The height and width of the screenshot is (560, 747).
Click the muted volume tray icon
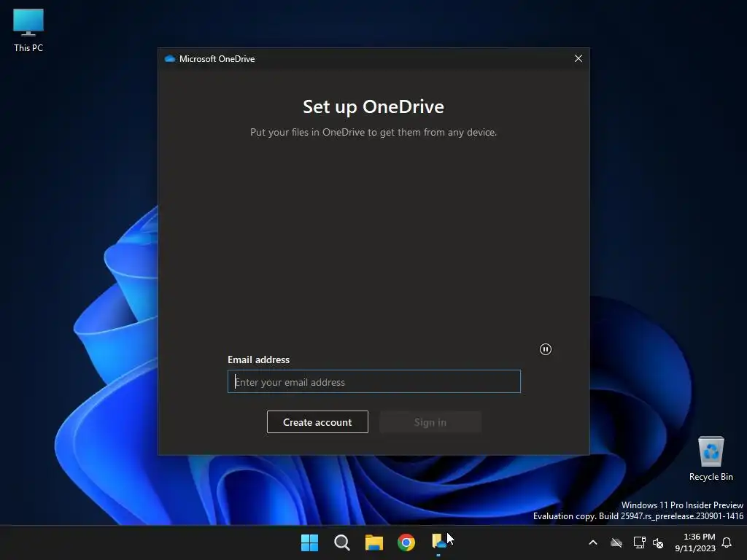[x=658, y=542]
